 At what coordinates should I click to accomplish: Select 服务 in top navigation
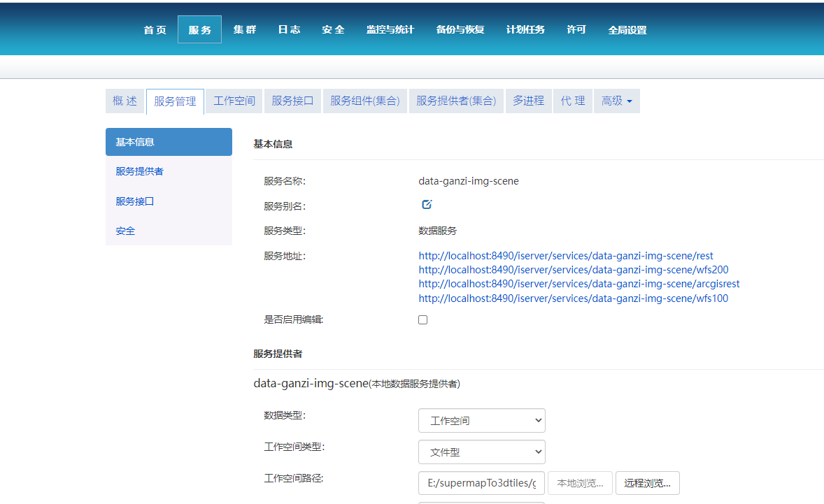coord(199,30)
